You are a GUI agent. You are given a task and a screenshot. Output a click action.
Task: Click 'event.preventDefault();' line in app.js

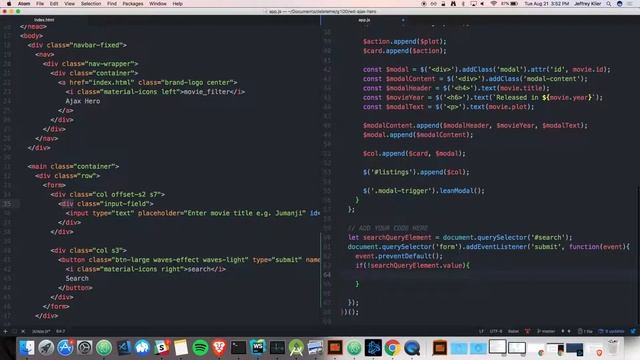pos(399,256)
